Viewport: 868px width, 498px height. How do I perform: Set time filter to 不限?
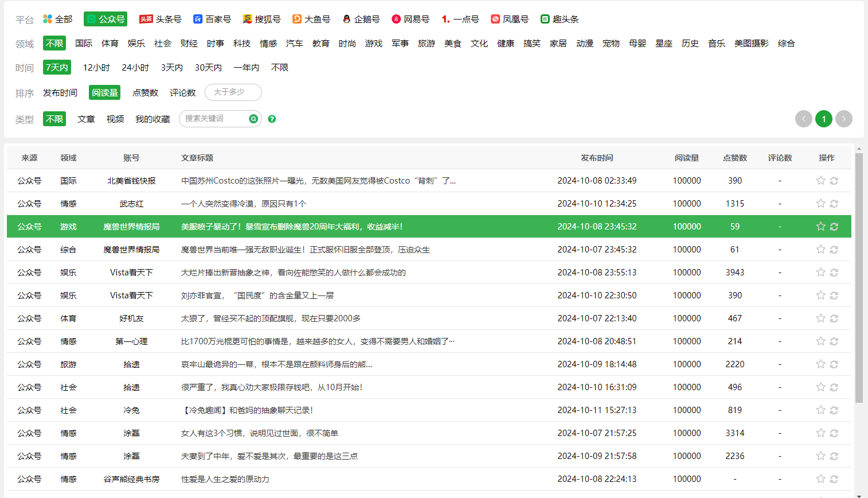point(280,67)
